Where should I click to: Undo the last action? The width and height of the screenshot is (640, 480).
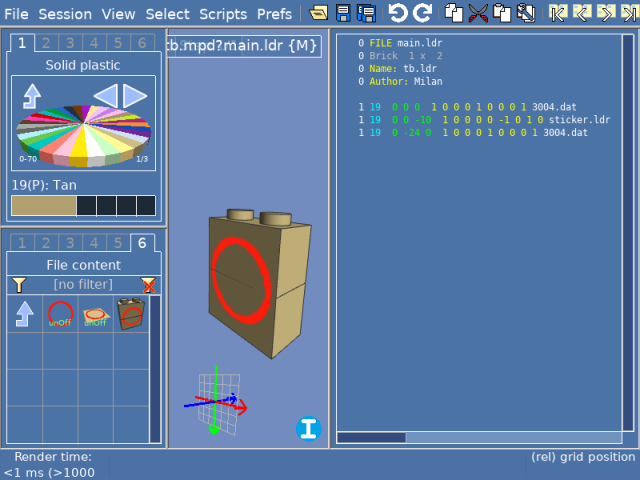point(398,13)
